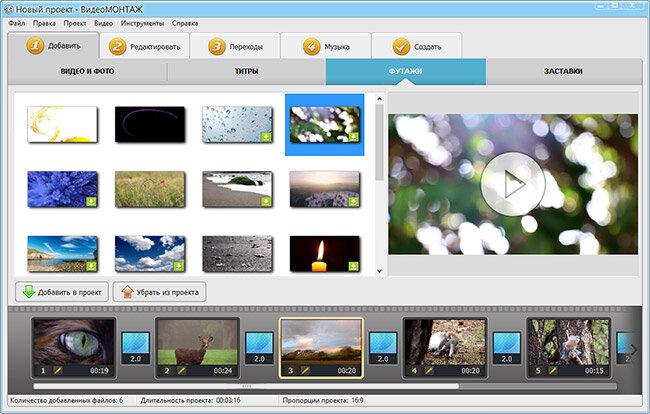Click download icon on bokeh leaves footage
This screenshot has height=414, width=650.
(x=353, y=137)
